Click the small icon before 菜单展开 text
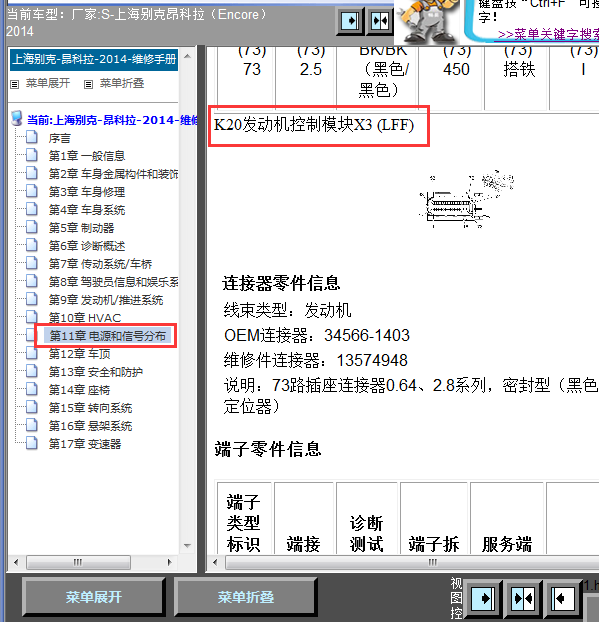Image resolution: width=599 pixels, height=622 pixels. pyautogui.click(x=15, y=84)
